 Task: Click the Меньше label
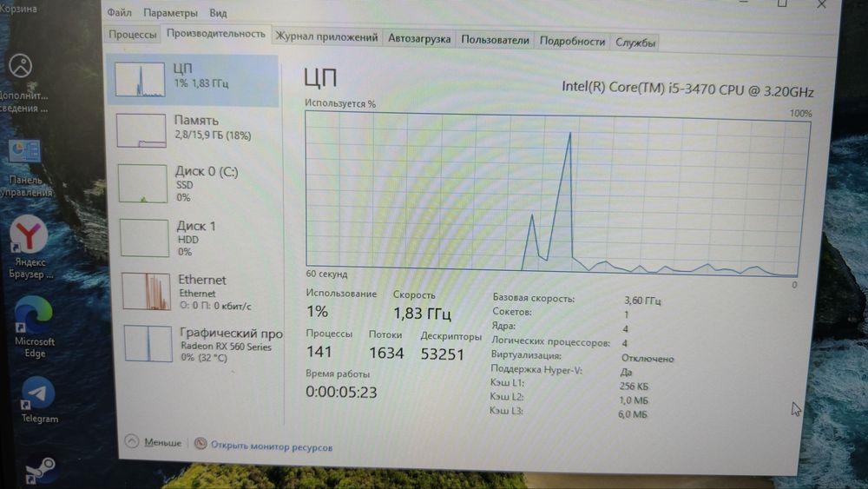click(163, 442)
